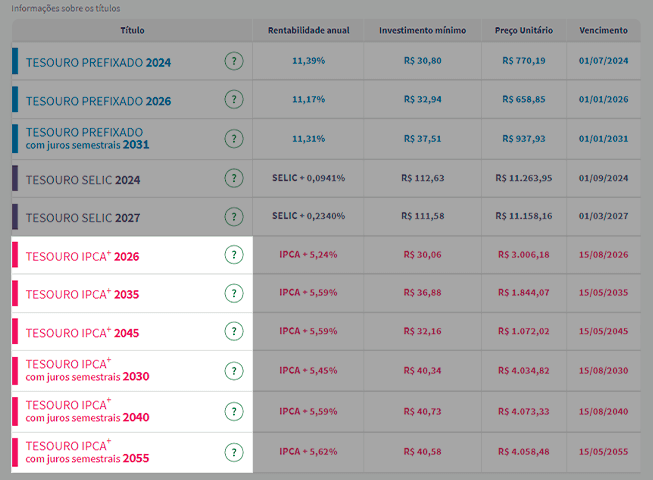Click the 01/07/2024 maturity date
Image resolution: width=653 pixels, height=480 pixels.
(x=603, y=61)
